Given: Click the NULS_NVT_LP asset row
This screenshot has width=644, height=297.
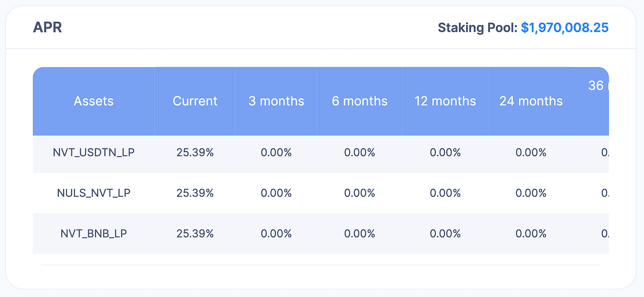Looking at the screenshot, I should 93,193.
